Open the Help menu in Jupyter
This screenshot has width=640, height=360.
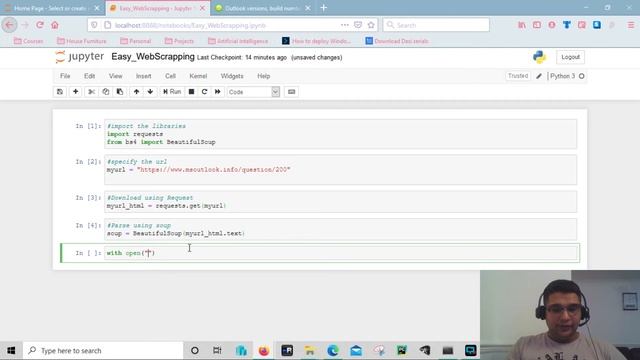[x=263, y=76]
